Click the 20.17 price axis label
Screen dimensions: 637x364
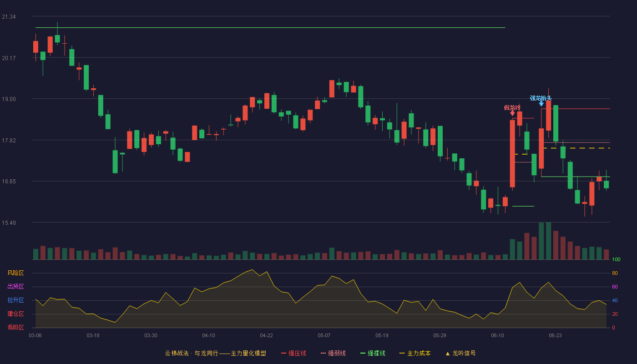pos(9,58)
